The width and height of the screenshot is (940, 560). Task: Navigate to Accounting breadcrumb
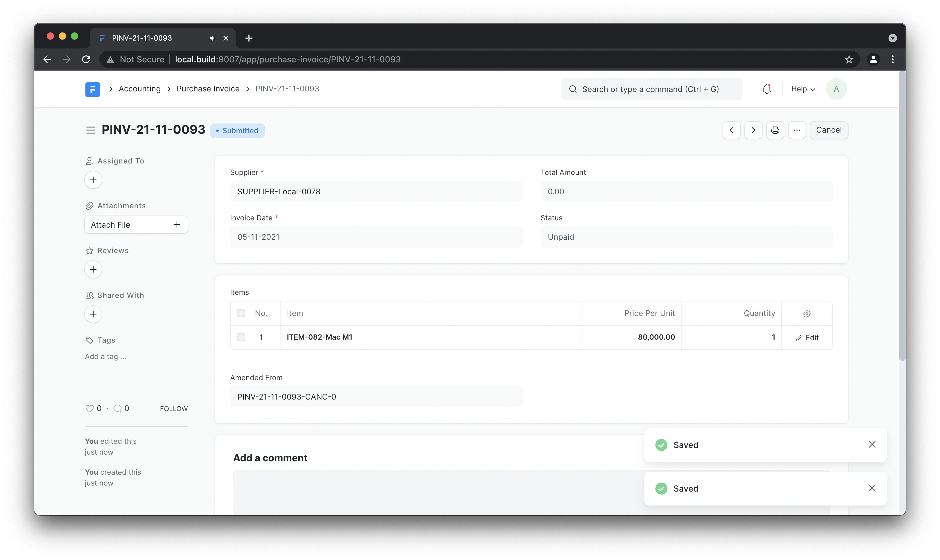[140, 89]
